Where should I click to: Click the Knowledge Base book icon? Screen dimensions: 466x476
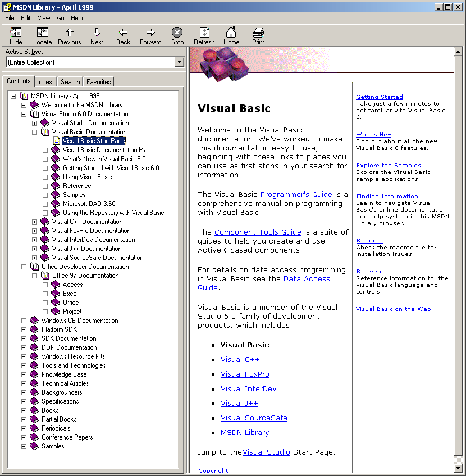point(34,374)
